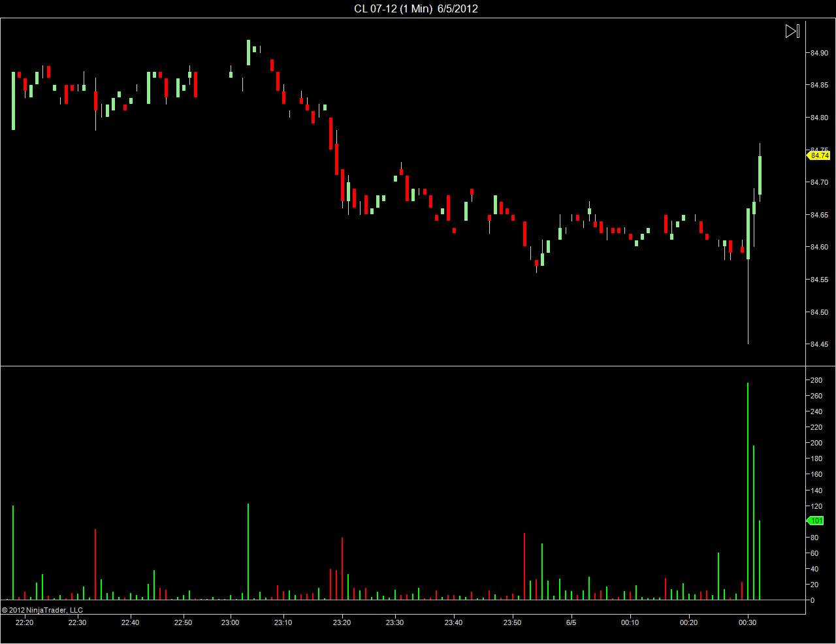Click the 84.60 price axis label
The width and height of the screenshot is (836, 644).
(x=819, y=247)
